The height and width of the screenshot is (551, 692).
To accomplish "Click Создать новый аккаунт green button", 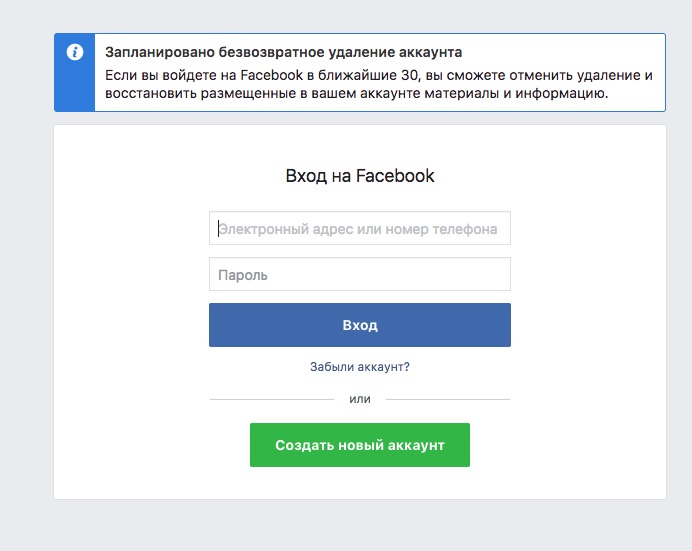I will click(360, 445).
